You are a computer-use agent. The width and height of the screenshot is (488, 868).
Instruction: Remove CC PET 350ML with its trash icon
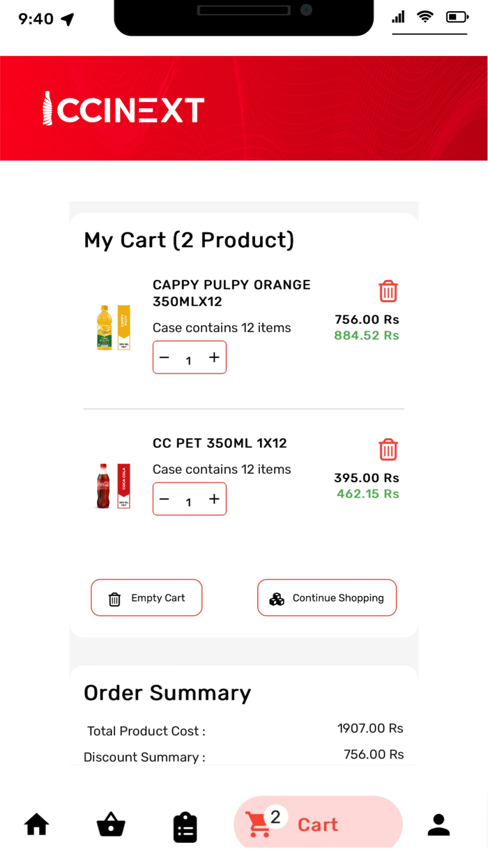pyautogui.click(x=388, y=450)
